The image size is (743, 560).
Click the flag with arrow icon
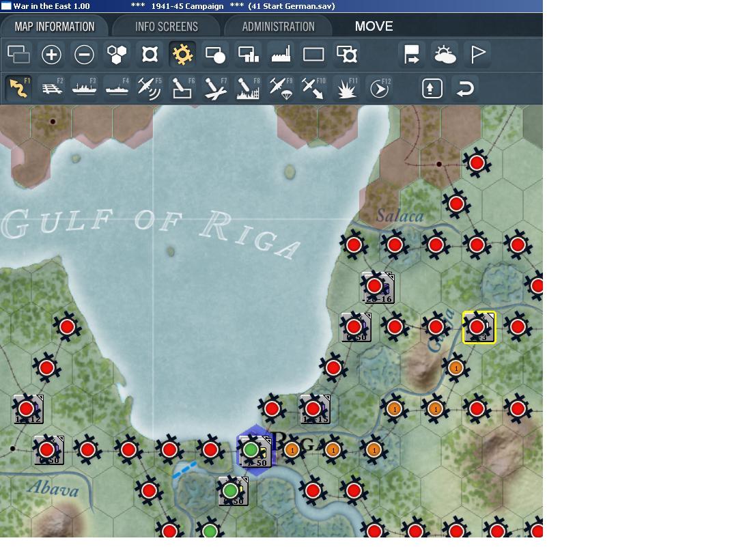[412, 54]
